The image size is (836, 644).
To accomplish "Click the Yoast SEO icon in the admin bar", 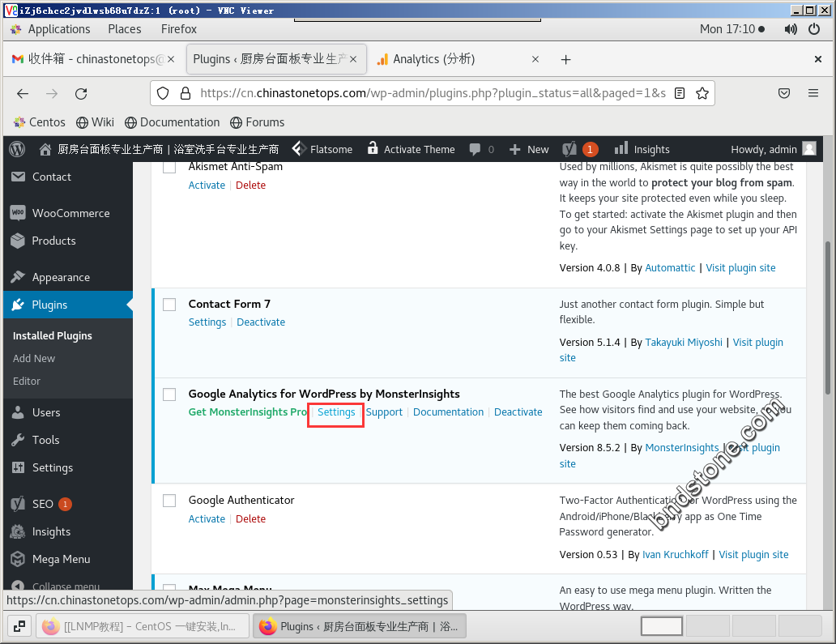I will pyautogui.click(x=569, y=149).
